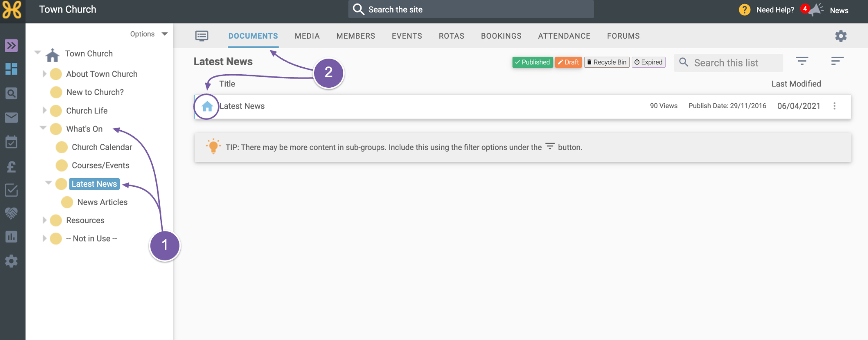
Task: Click the handshake icon in sidebar
Action: 11,213
